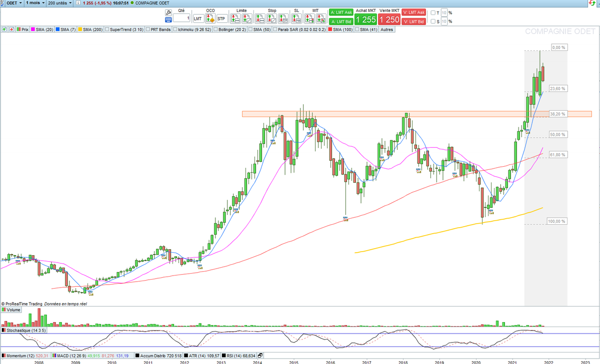
Task: Click Vente MKT sell button 1 250
Action: click(389, 19)
